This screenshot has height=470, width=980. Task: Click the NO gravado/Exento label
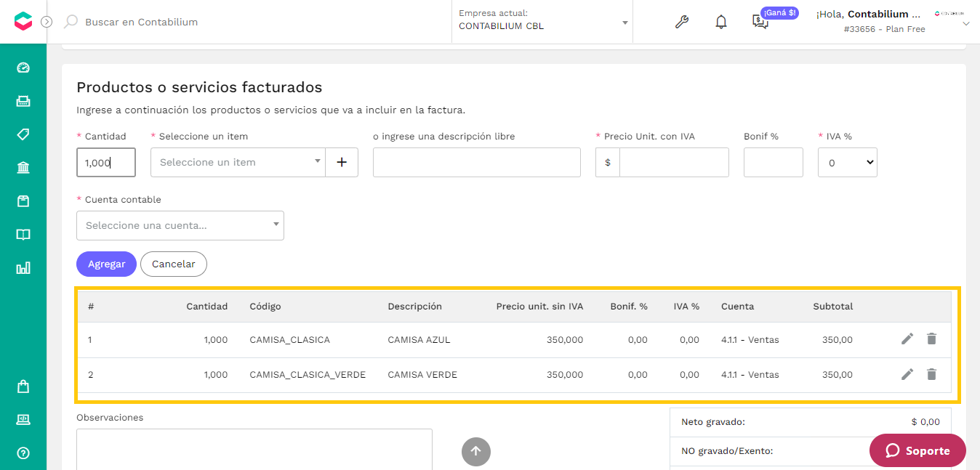tap(727, 451)
